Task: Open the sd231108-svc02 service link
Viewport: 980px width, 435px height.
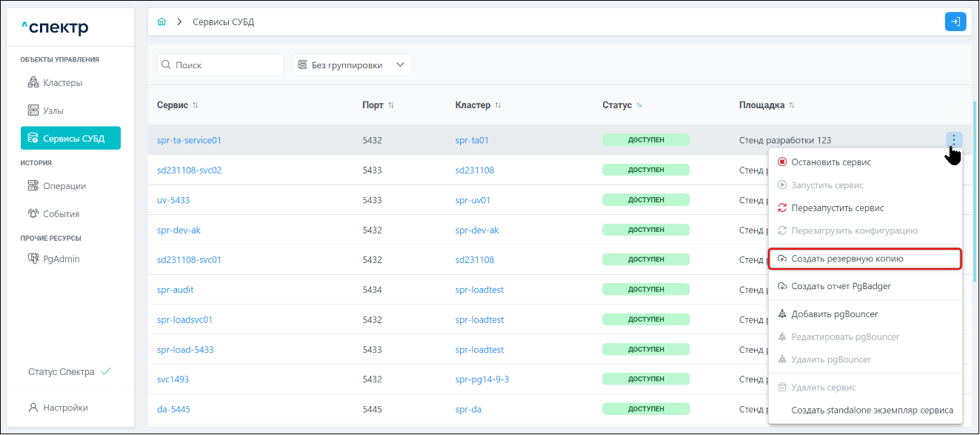Action: pyautogui.click(x=189, y=170)
